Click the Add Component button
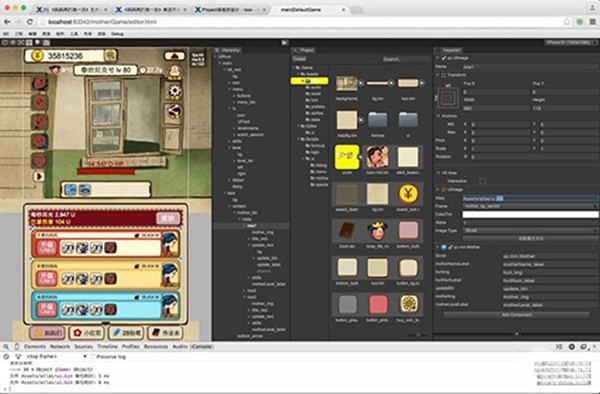 [517, 315]
